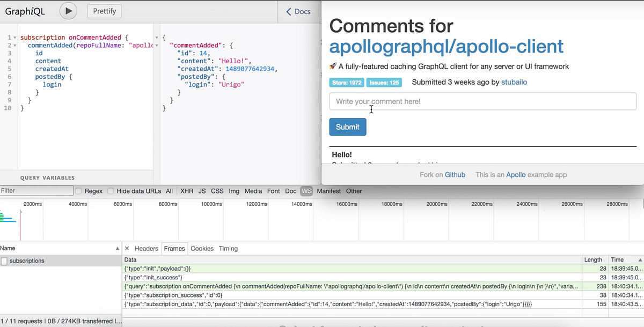Collapse the subscription block at line 1
This screenshot has height=327, width=644.
click(x=15, y=38)
